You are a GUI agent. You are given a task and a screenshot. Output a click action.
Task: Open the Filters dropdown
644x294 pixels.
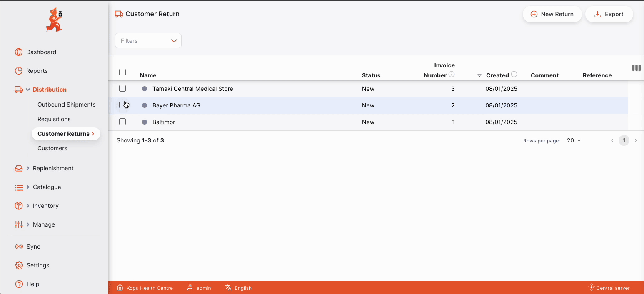[x=148, y=41]
